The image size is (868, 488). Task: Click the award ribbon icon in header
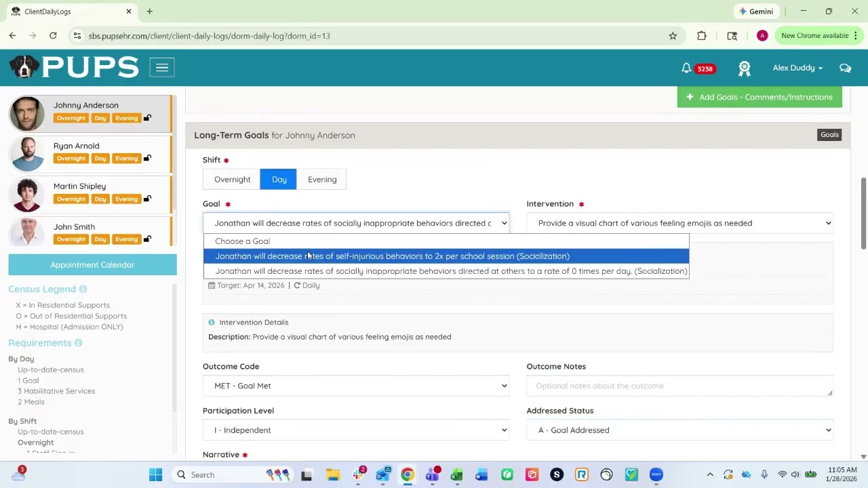coord(745,68)
